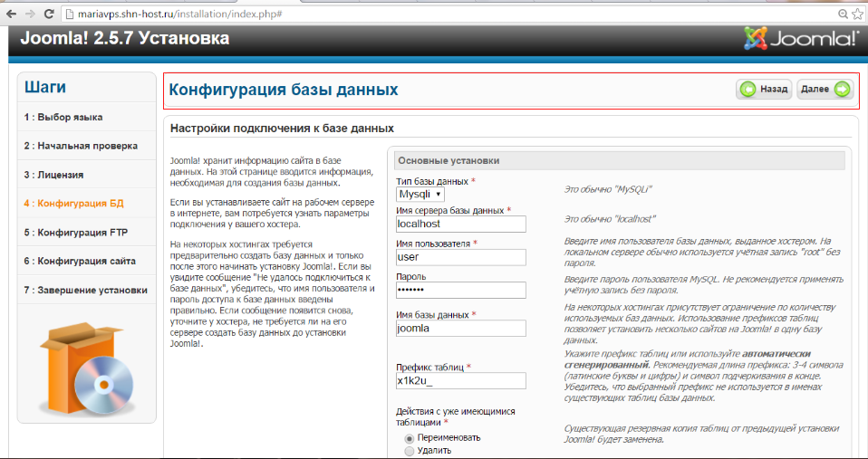Click the Настройки подключения к базе данных heading

282,129
